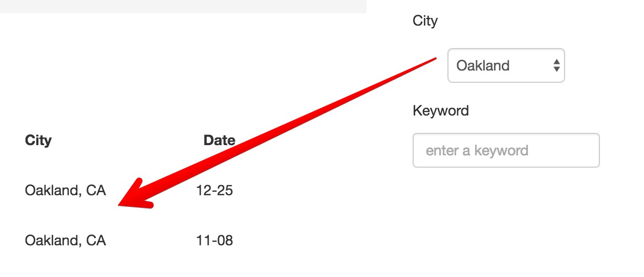Sort by the Date column header
This screenshot has height=277, width=644.
point(219,141)
